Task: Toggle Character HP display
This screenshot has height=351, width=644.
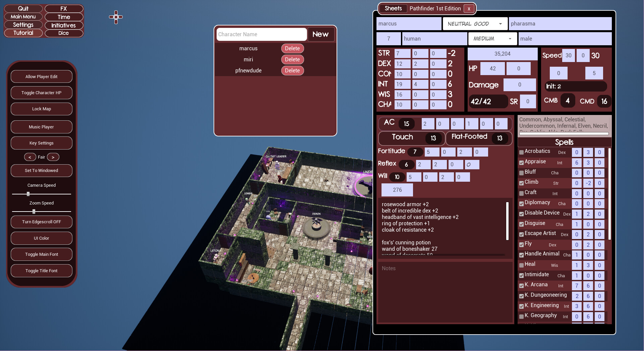Action: [x=41, y=93]
